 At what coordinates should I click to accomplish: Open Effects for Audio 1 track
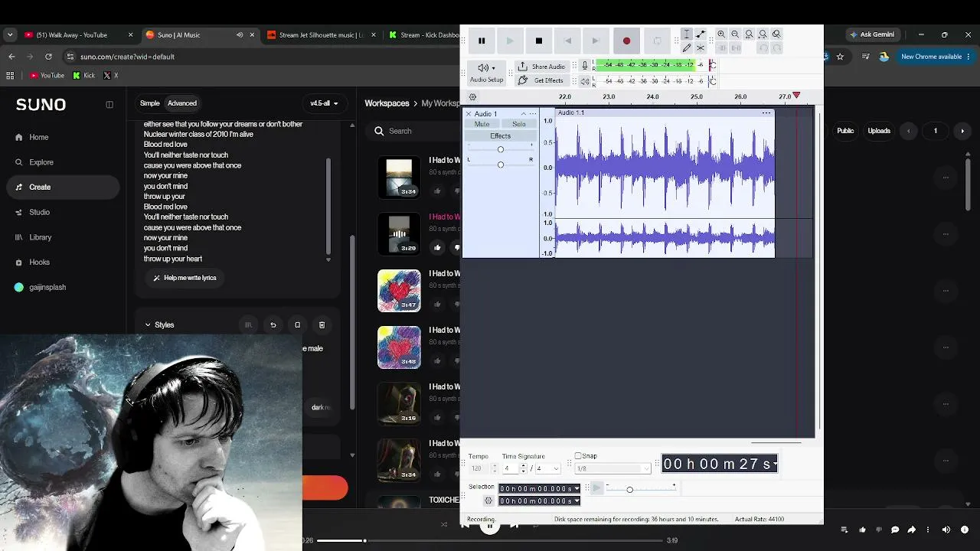(500, 136)
